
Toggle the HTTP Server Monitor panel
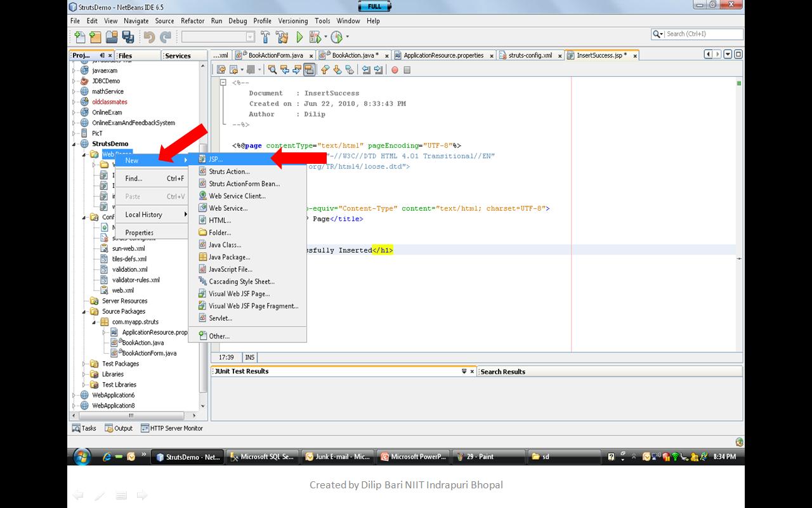[171, 428]
